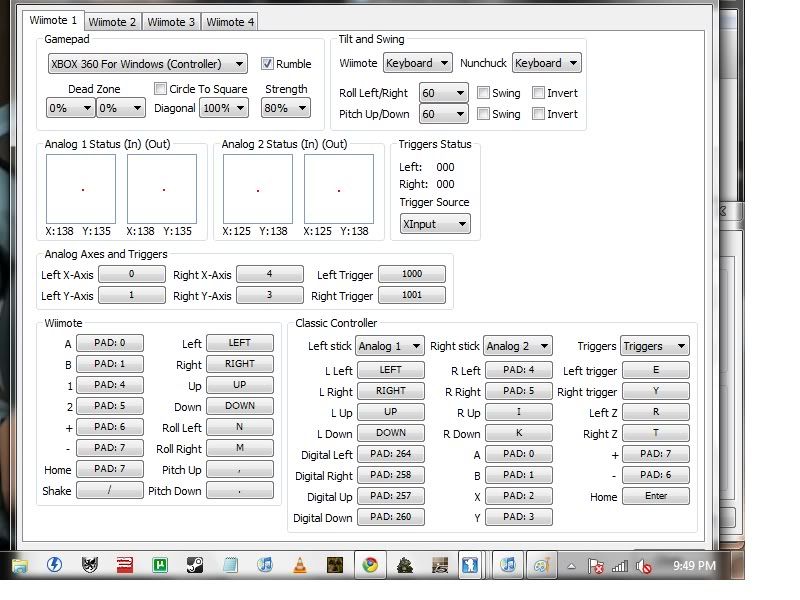Open the Left stick Analog 1 dropdown
Screen dimensions: 800x600
coord(390,346)
